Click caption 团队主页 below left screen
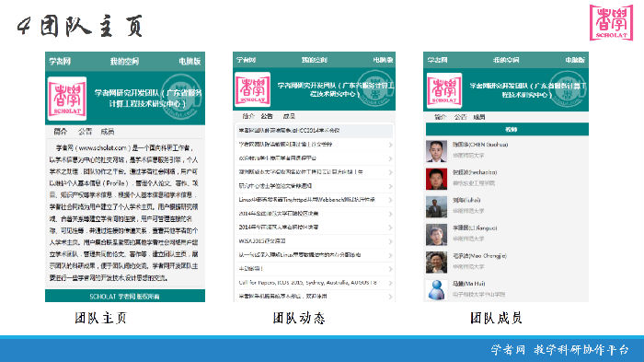The image size is (644, 362). click(x=100, y=318)
